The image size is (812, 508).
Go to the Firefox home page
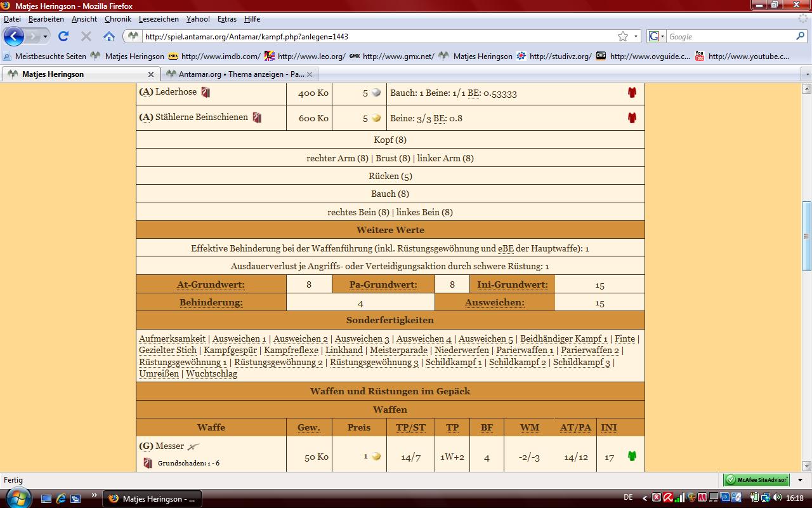click(109, 36)
